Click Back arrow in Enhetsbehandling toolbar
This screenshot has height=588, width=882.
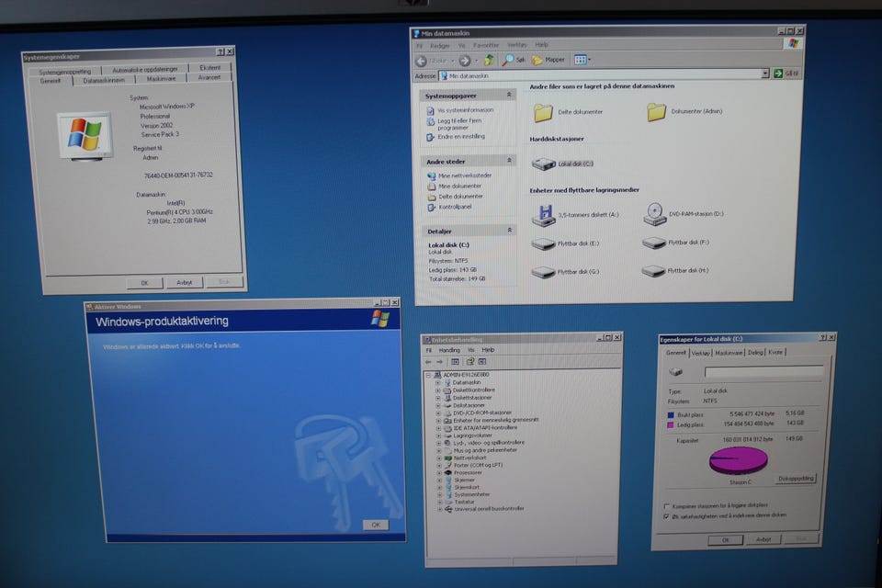tap(429, 362)
